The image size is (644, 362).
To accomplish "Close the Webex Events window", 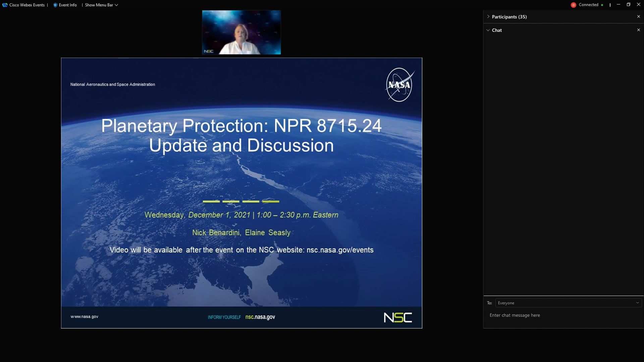I will coord(639,5).
